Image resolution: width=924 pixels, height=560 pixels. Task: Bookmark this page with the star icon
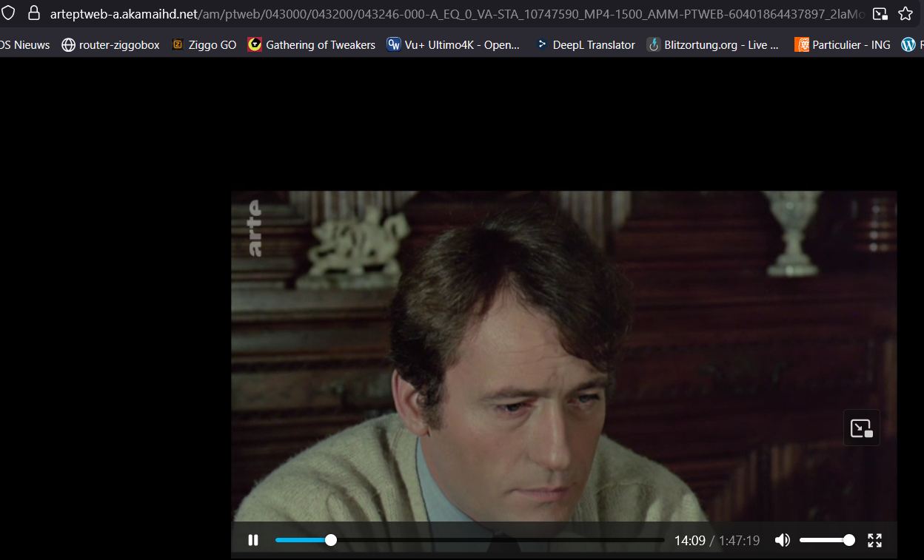pos(905,13)
